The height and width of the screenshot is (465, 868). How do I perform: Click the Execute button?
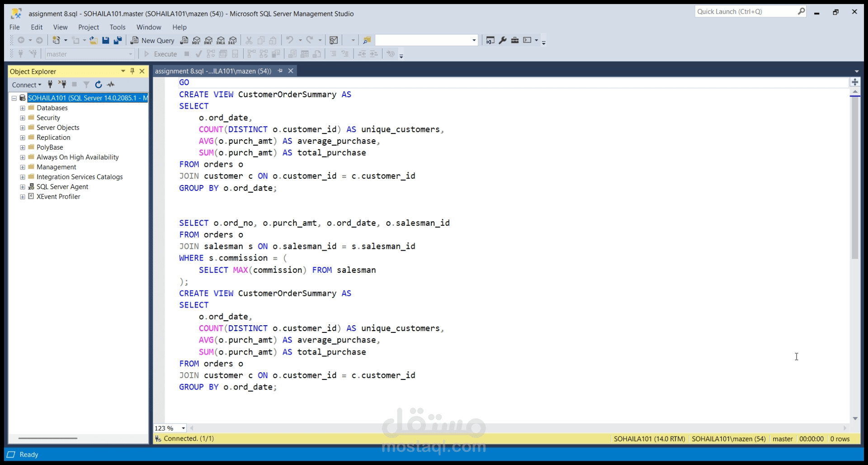(160, 54)
